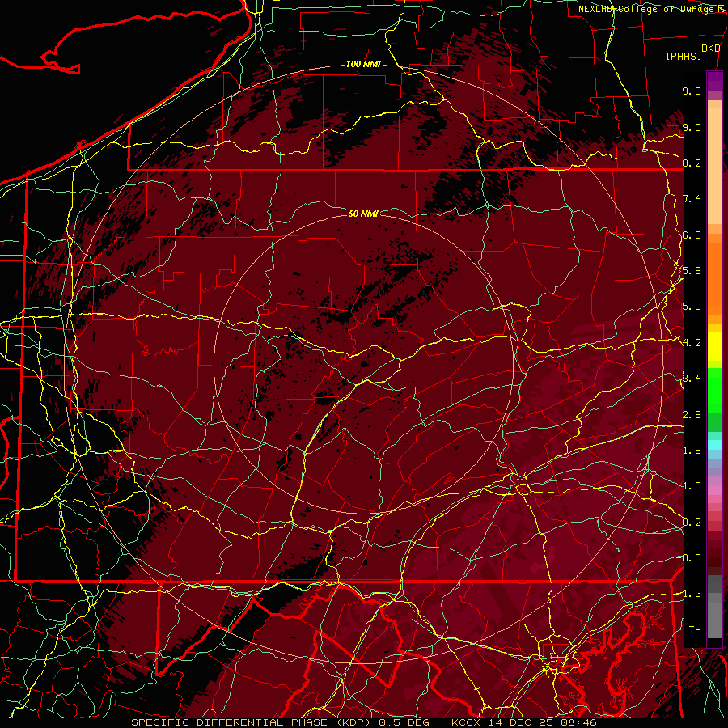Click the "14 DEC 25" date in the footer
This screenshot has width=728, height=728.
523,722
